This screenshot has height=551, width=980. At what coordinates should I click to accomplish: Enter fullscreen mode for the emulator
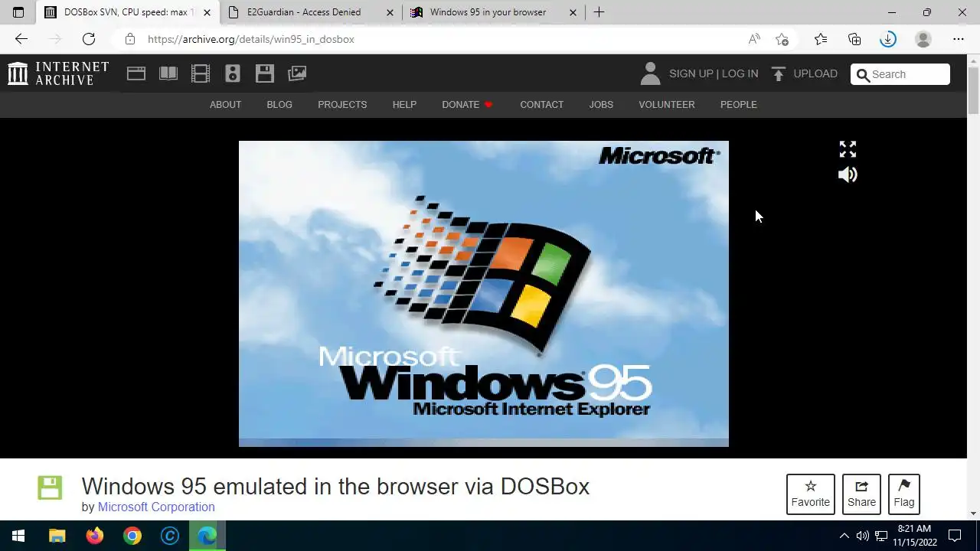coord(848,149)
